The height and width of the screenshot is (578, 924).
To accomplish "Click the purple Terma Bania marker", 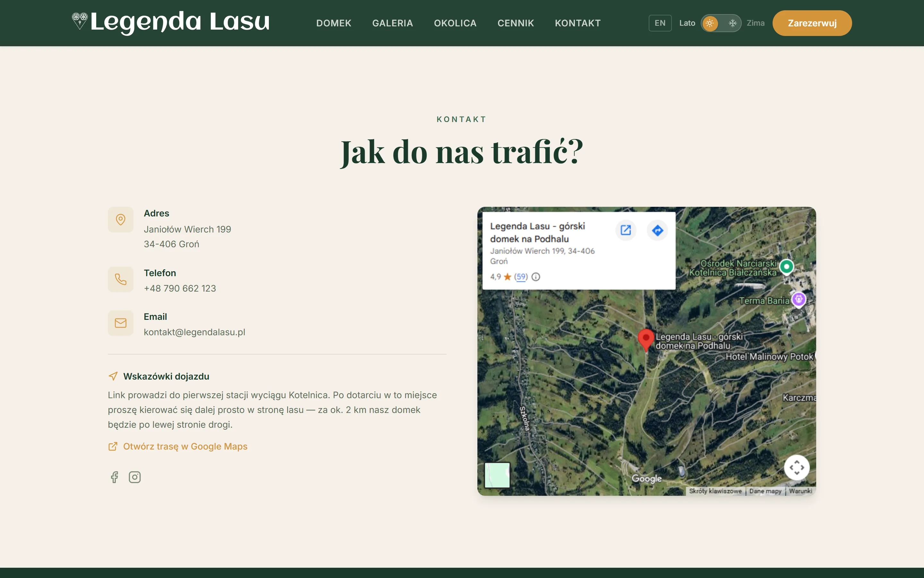I will tap(798, 300).
